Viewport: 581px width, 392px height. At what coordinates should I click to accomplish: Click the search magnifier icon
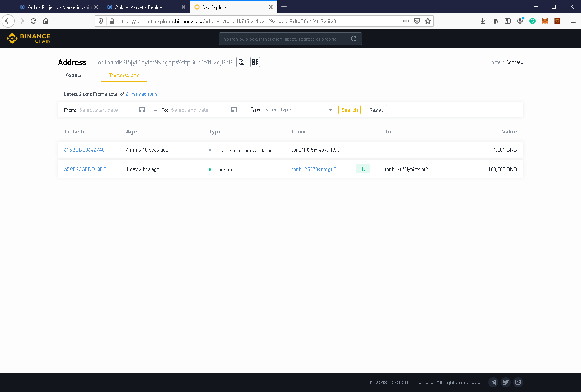pyautogui.click(x=354, y=39)
